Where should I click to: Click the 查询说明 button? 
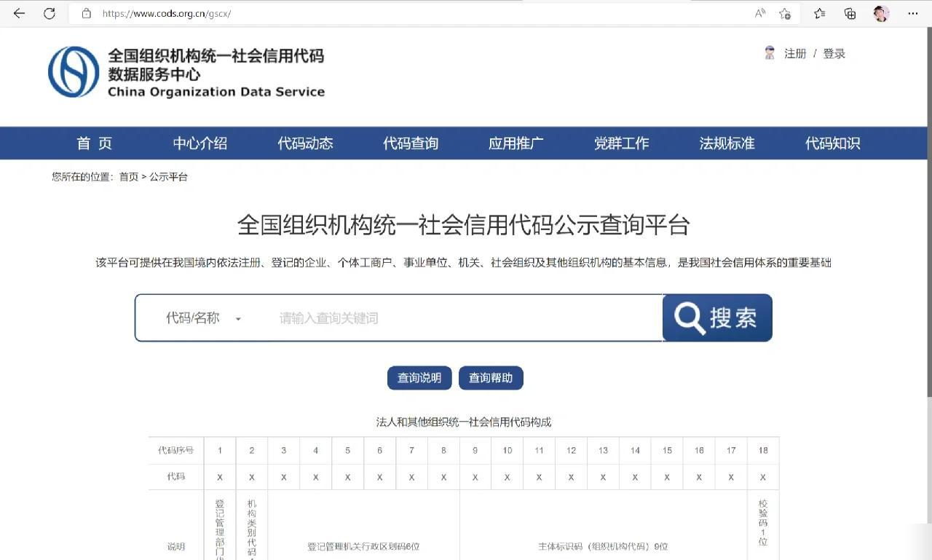tap(419, 378)
